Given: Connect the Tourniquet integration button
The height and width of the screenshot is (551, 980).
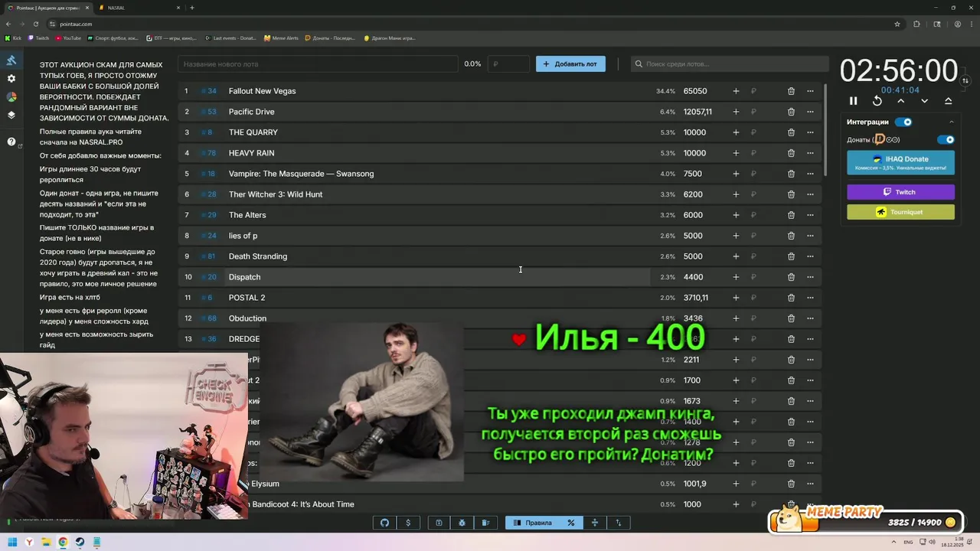Looking at the screenshot, I should 900,212.
